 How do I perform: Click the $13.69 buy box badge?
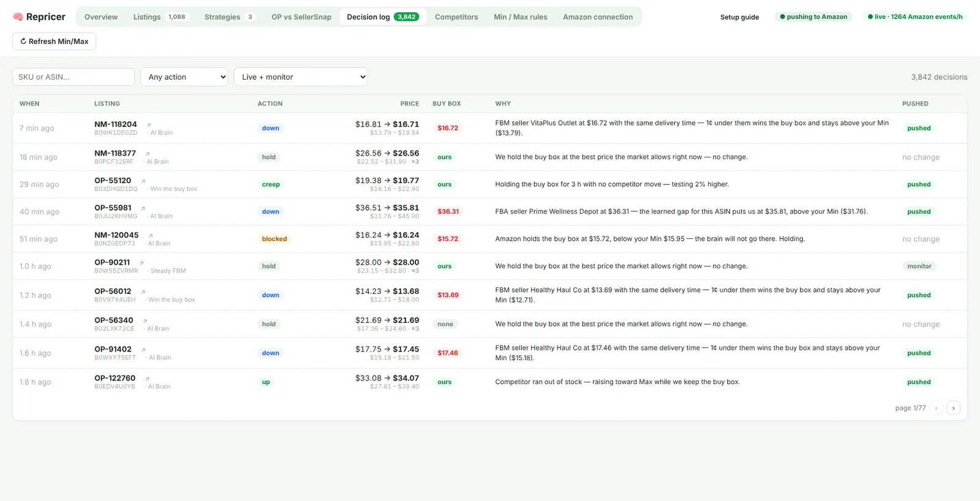pos(448,295)
